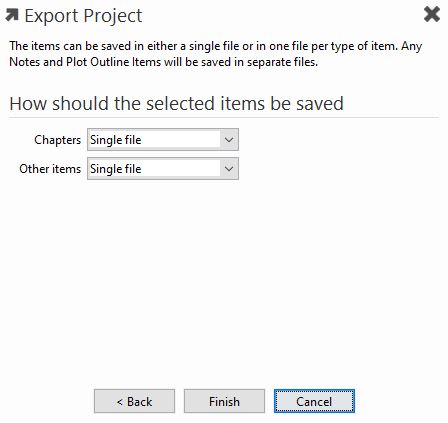Click the 'Other items' field label
Image resolution: width=448 pixels, height=423 pixels.
pyautogui.click(x=50, y=169)
